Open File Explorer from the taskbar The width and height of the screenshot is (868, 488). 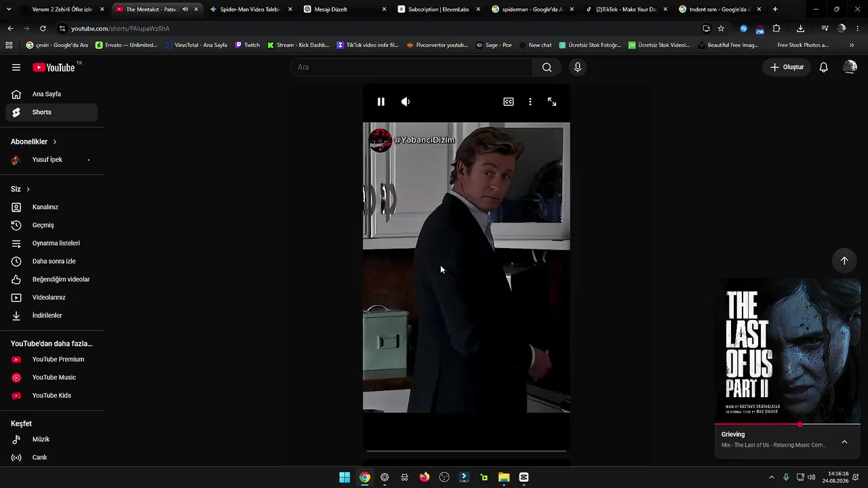click(x=504, y=477)
